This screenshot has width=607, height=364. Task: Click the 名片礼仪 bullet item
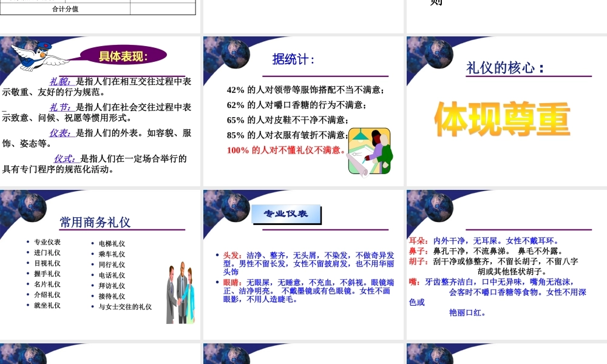pos(47,285)
